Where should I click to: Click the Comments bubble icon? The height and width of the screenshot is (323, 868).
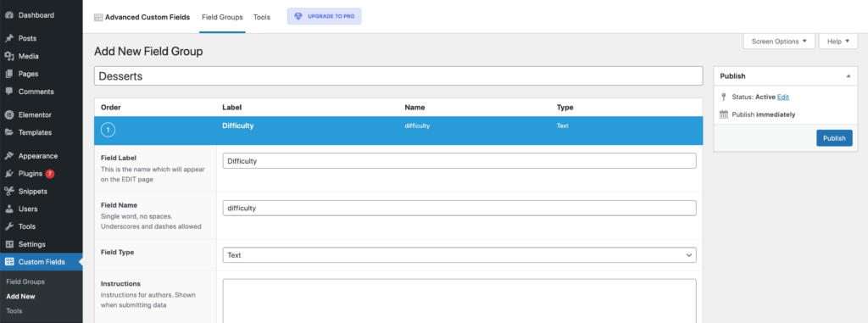pyautogui.click(x=8, y=92)
